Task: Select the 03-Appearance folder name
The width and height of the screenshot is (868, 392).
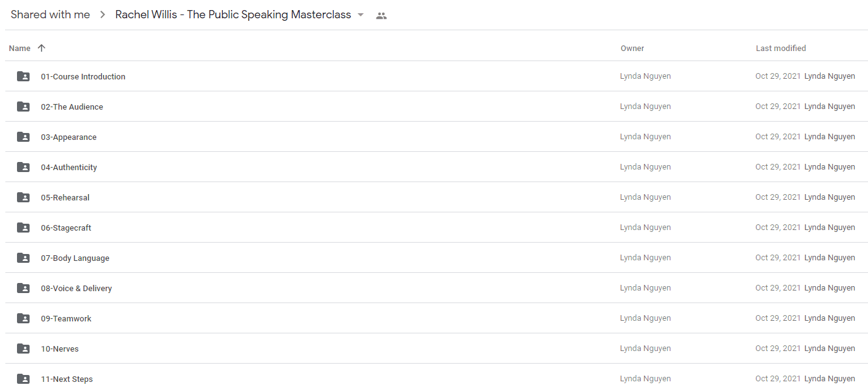Action: pyautogui.click(x=69, y=137)
